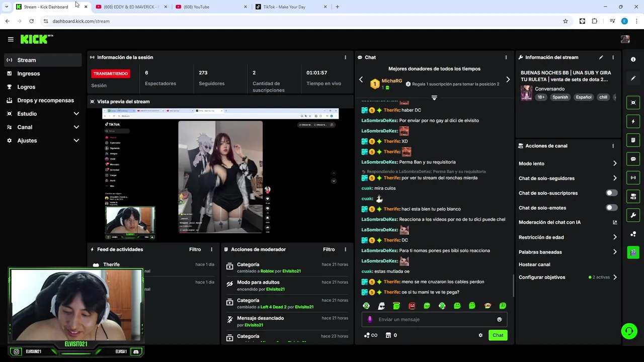Screen dimensions: 644x362
Task: Click the wrench icon in right sidebar
Action: (633, 215)
